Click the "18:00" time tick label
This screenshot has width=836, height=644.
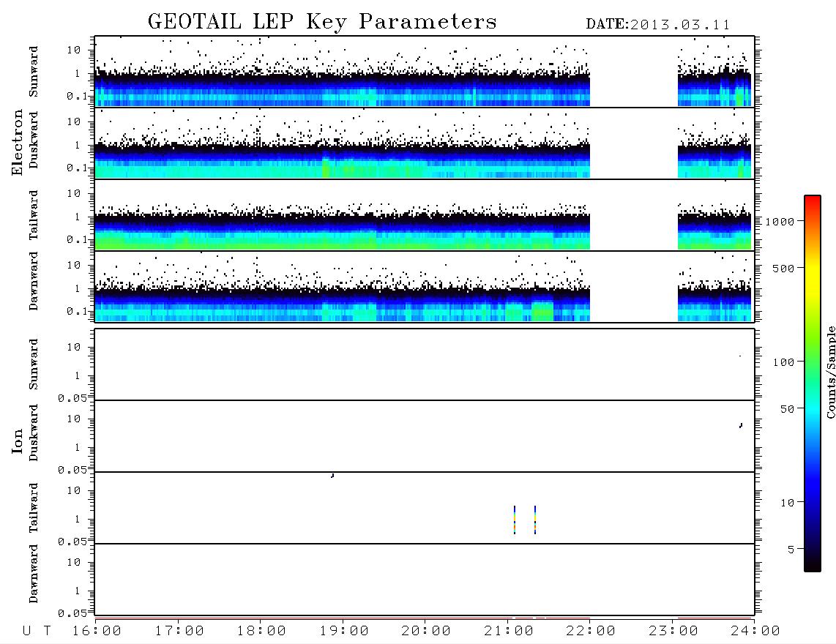click(x=261, y=632)
